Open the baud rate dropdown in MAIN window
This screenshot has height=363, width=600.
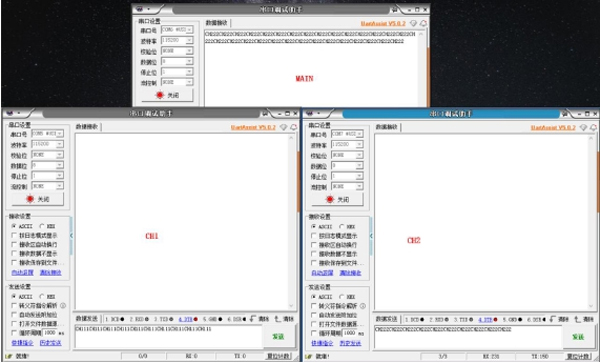point(177,40)
